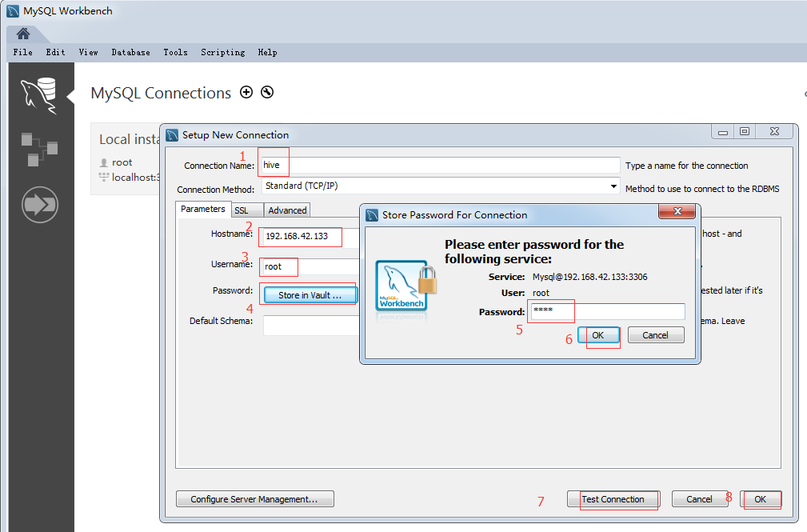Open the Scripting menu

pos(222,52)
